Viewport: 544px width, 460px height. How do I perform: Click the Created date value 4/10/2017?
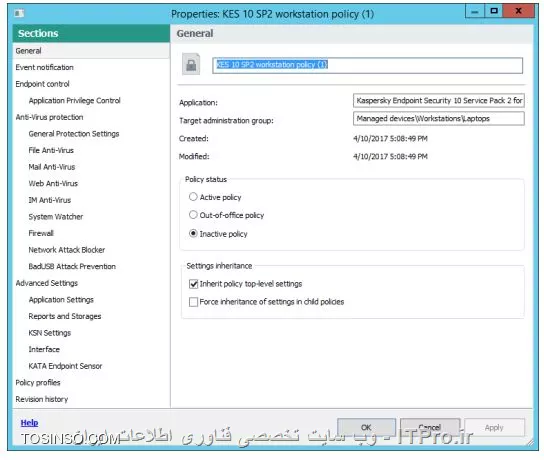click(390, 138)
